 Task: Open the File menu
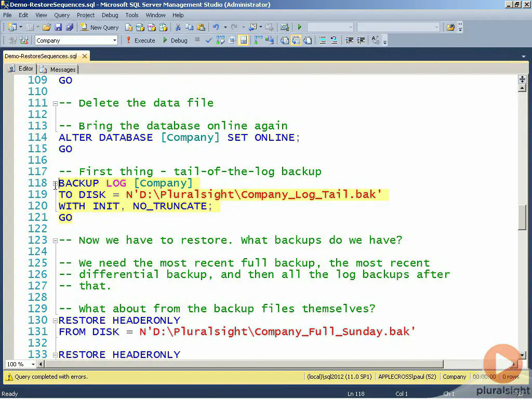click(7, 15)
